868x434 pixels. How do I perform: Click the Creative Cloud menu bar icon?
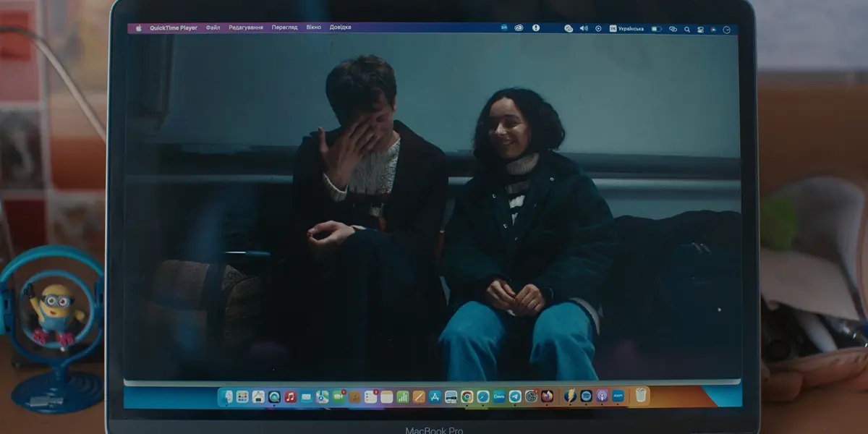tap(519, 28)
